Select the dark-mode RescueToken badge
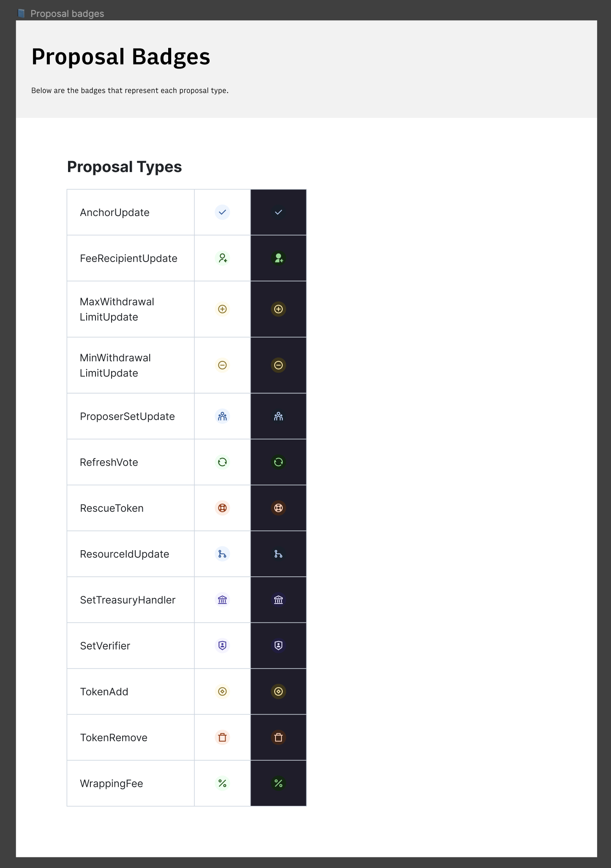Viewport: 611px width, 868px height. point(278,508)
